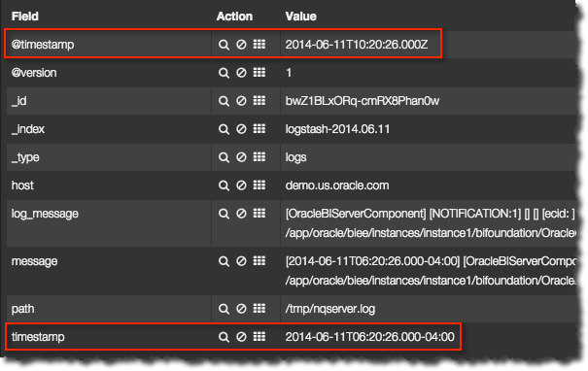Select the @timestamp field name
588x371 pixels.
[x=43, y=45]
